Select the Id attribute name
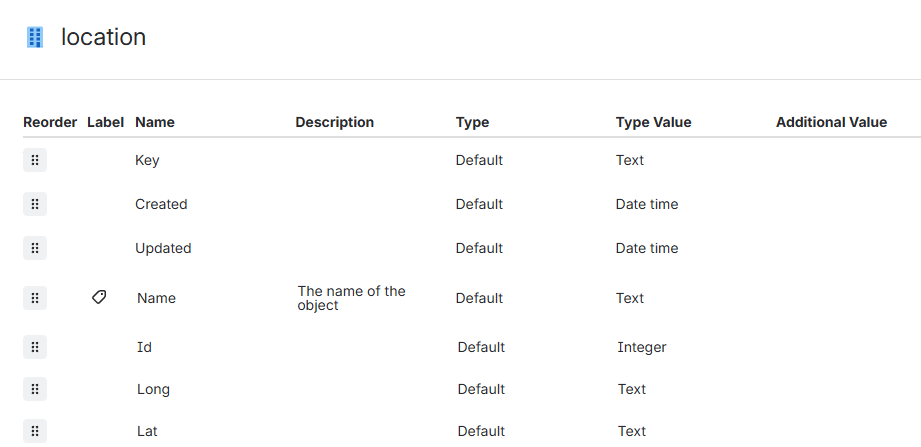921x447 pixels. tap(144, 347)
